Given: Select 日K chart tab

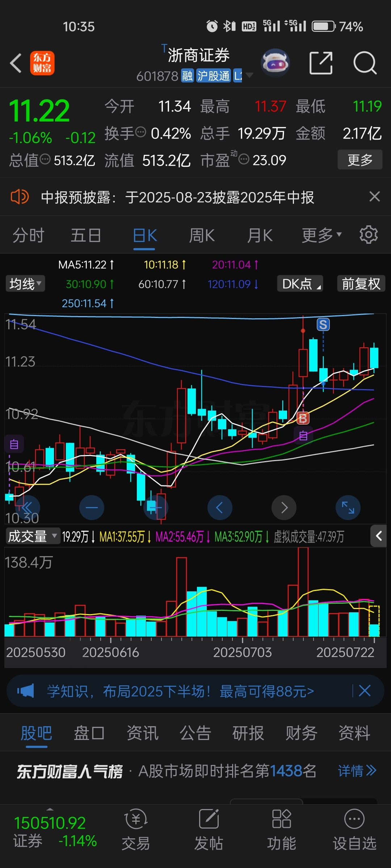Looking at the screenshot, I should pos(144,236).
